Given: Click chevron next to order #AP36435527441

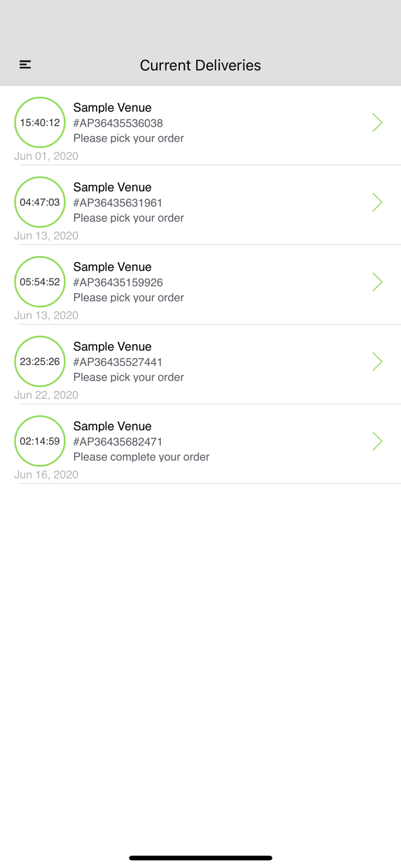Looking at the screenshot, I should pos(377,362).
